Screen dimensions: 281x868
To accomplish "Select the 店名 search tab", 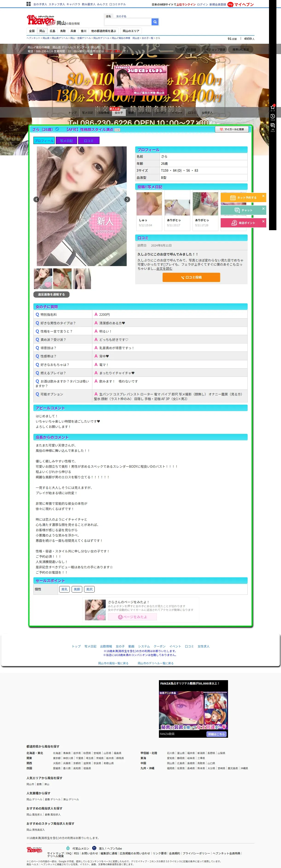I will pos(108,16).
